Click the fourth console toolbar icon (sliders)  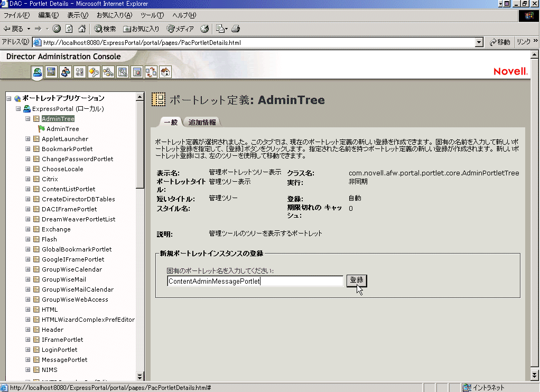click(x=80, y=72)
